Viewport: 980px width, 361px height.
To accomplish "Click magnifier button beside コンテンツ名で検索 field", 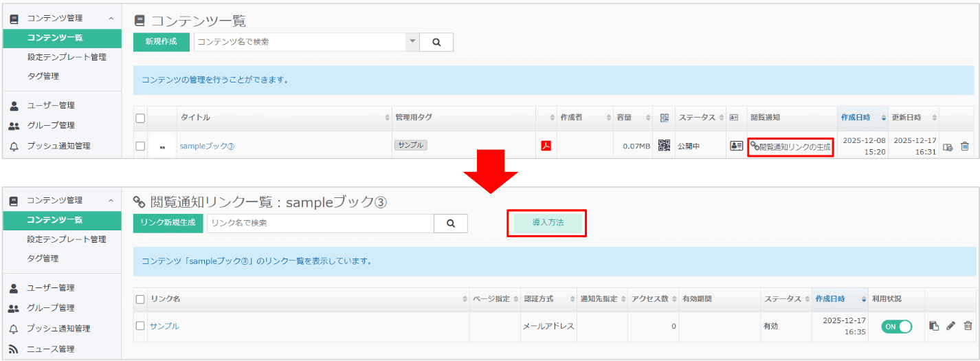I will pos(436,42).
